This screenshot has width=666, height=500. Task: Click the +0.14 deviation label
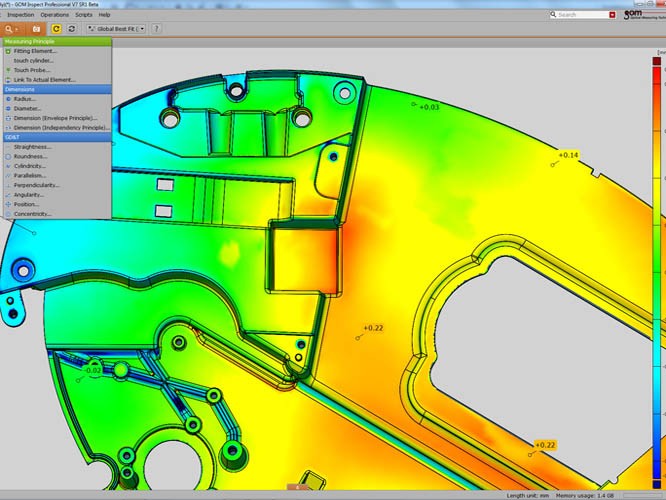point(568,155)
